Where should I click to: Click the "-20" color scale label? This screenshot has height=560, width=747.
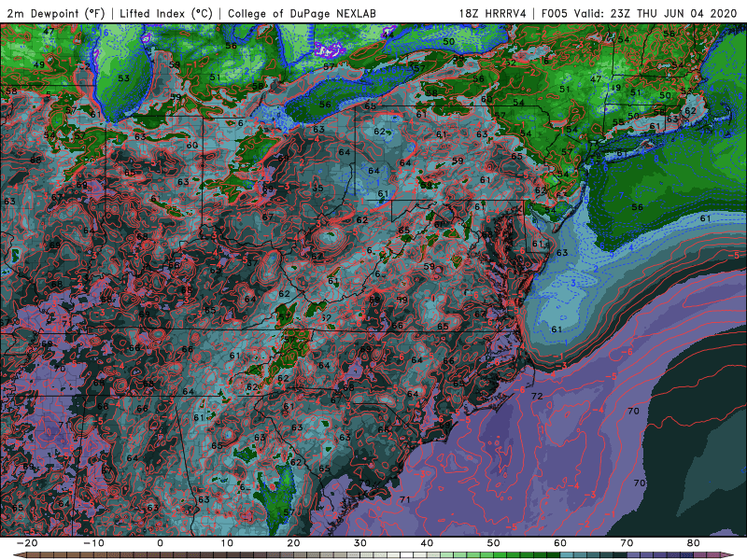[27, 543]
